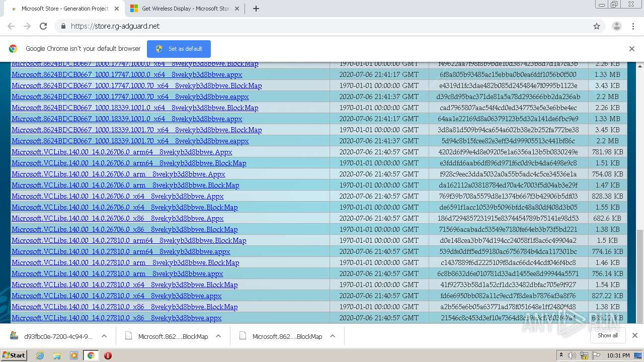644x362 pixels.
Task: Download 1000.17747.1000.70 x64 BlockMap link
Action: (x=136, y=86)
